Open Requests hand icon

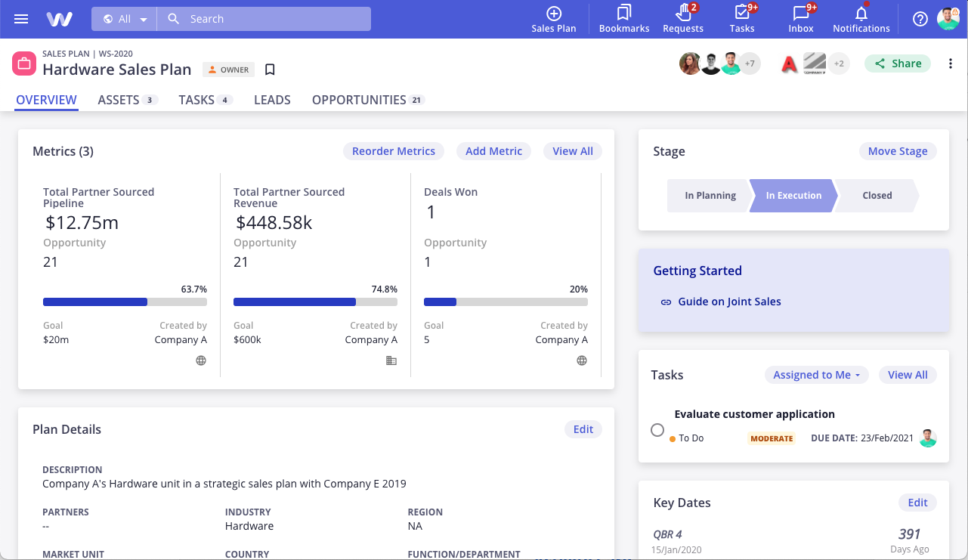tap(683, 20)
